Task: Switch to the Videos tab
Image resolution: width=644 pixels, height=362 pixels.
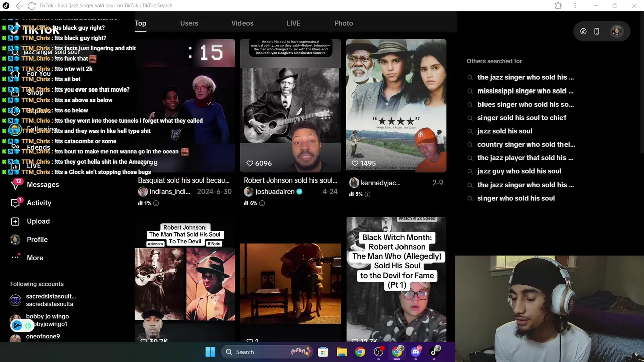Action: 242,23
